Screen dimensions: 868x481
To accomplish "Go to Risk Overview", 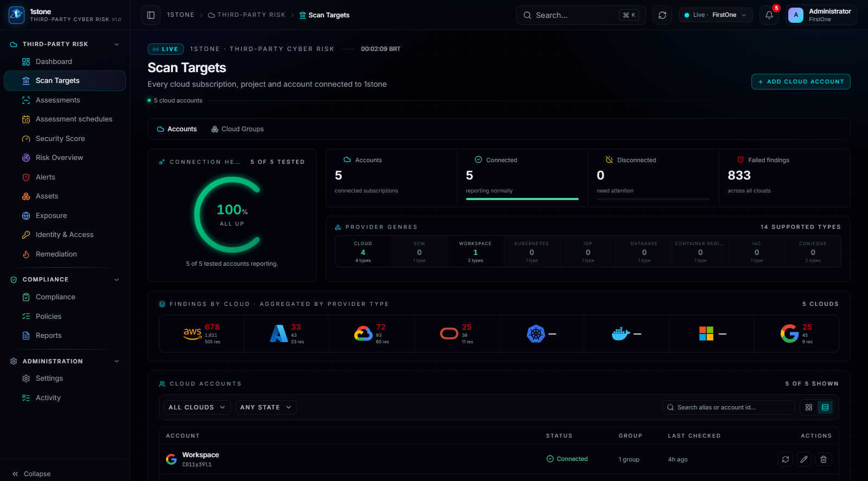I will 65,158.
